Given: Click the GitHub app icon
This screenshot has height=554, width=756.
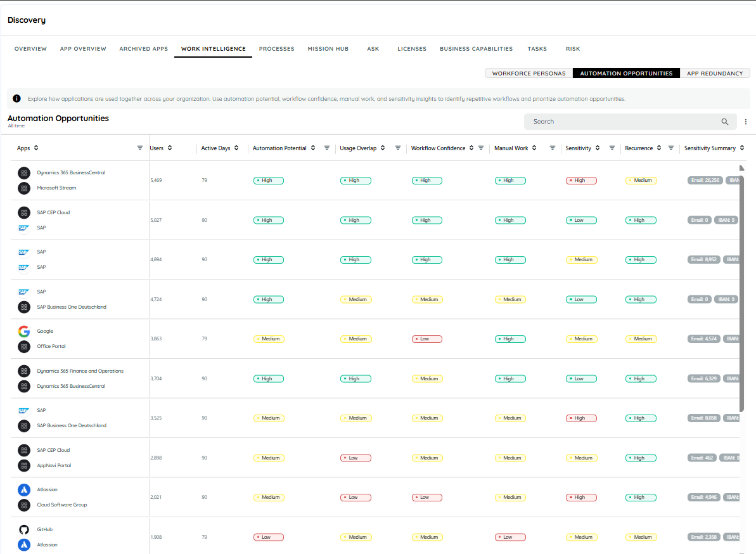Looking at the screenshot, I should [23, 529].
